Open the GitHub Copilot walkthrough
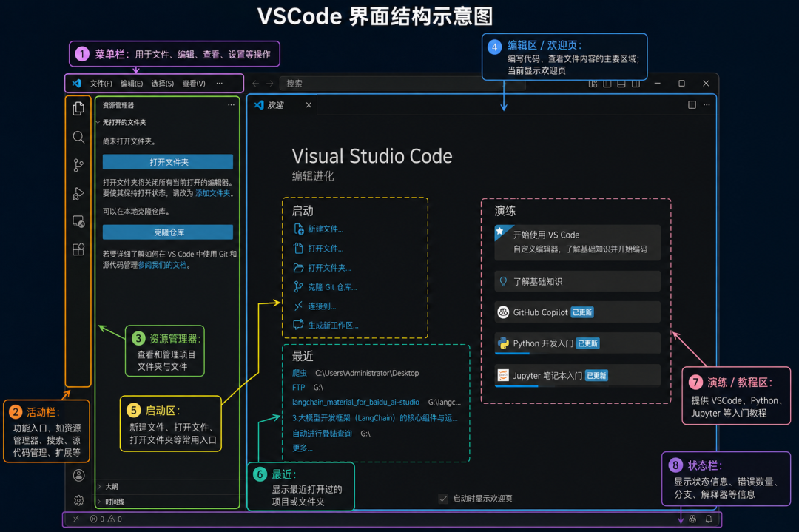Screen dimensions: 799x532 click(x=577, y=312)
